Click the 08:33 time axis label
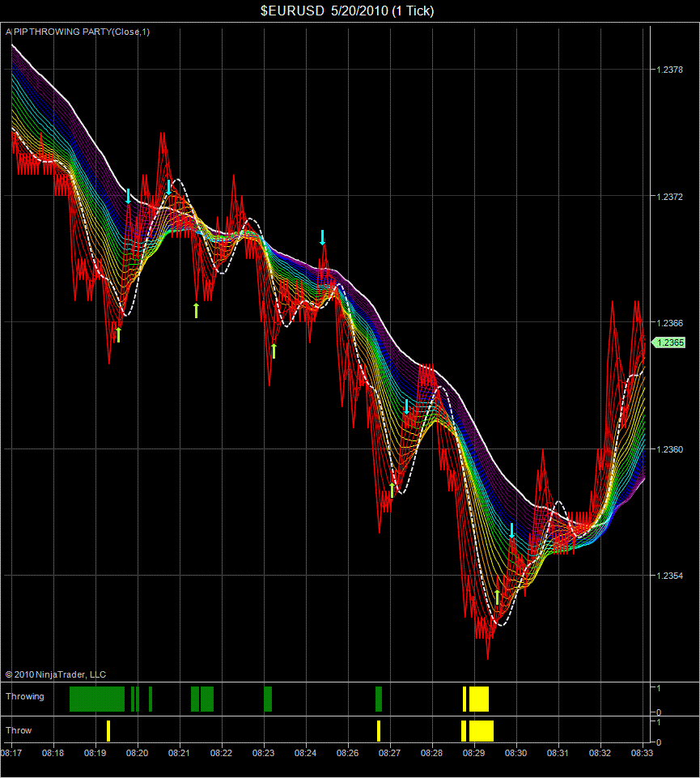The image size is (700, 778). click(x=642, y=753)
